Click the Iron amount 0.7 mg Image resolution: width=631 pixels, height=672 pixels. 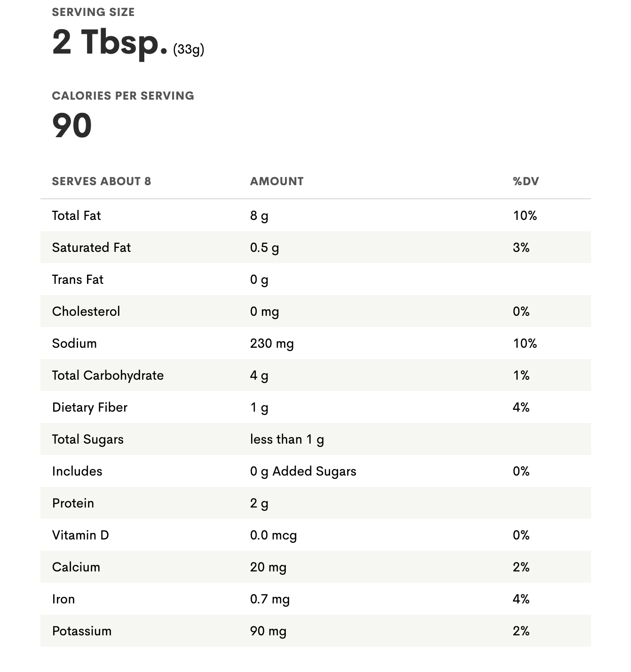coord(270,599)
